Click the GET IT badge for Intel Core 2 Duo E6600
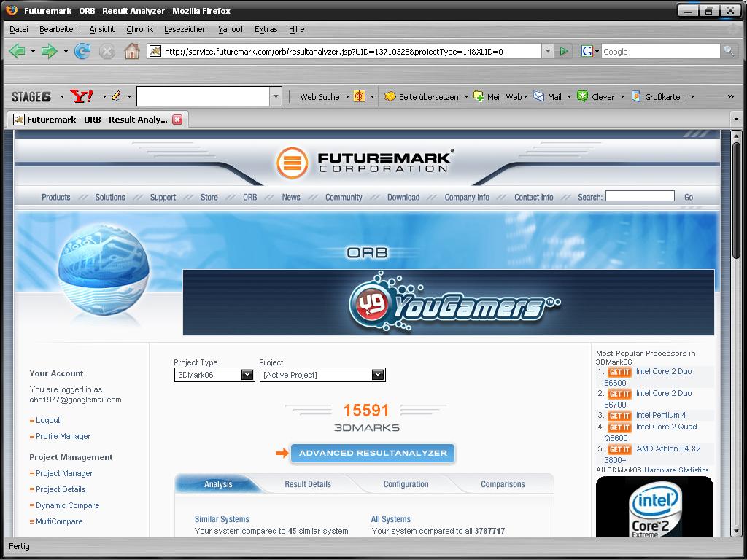The width and height of the screenshot is (747, 560). pyautogui.click(x=619, y=372)
